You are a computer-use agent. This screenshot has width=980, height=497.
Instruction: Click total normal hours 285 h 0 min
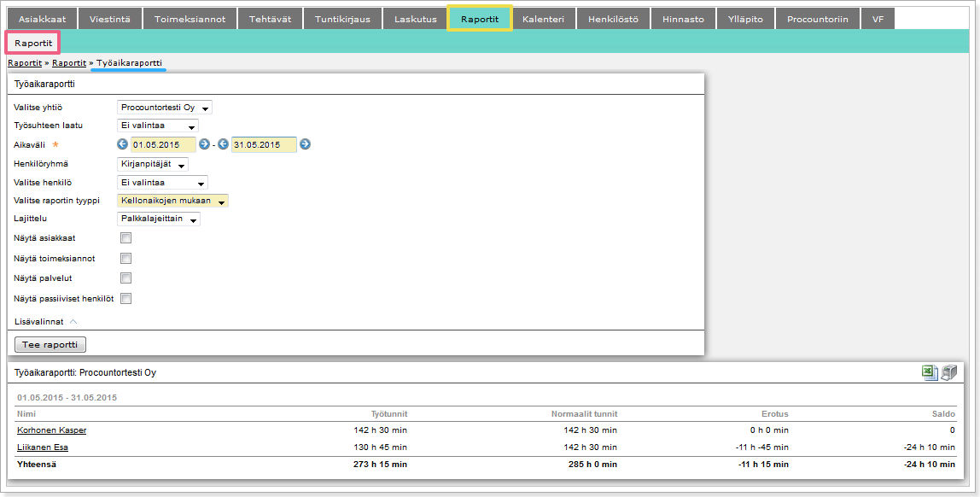click(x=593, y=465)
